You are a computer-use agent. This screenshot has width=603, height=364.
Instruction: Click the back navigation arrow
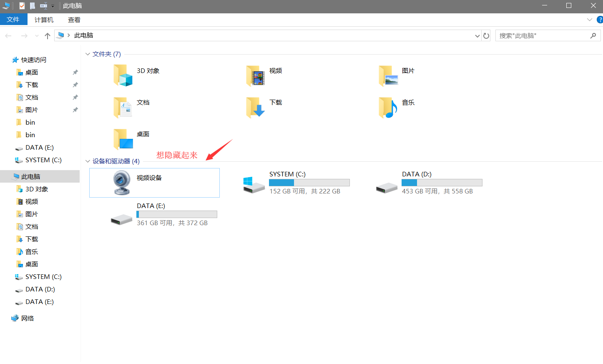tap(8, 36)
